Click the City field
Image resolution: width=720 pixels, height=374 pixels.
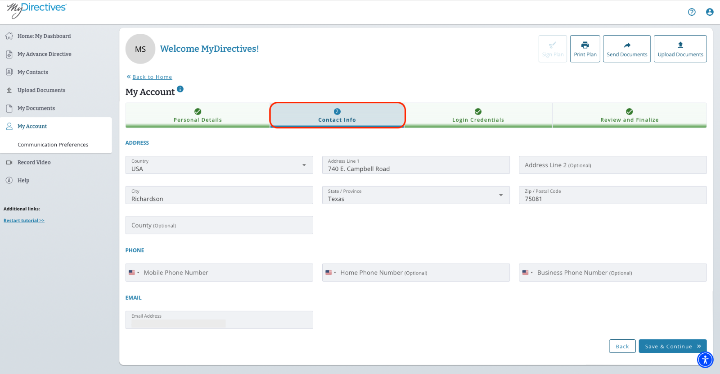219,195
